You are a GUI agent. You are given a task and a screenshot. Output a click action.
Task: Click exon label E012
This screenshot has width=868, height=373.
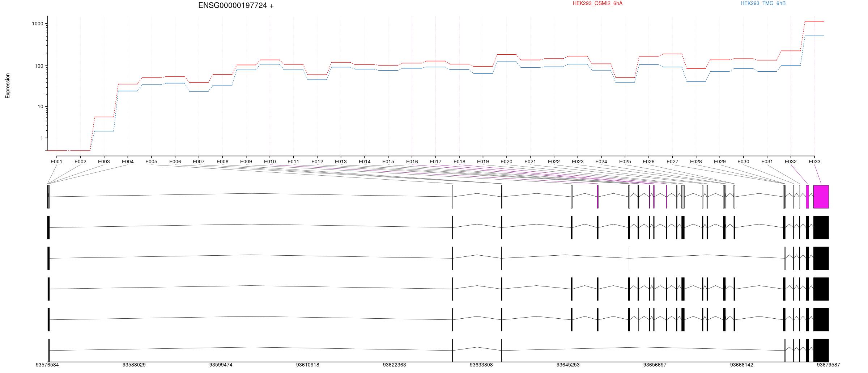[317, 162]
